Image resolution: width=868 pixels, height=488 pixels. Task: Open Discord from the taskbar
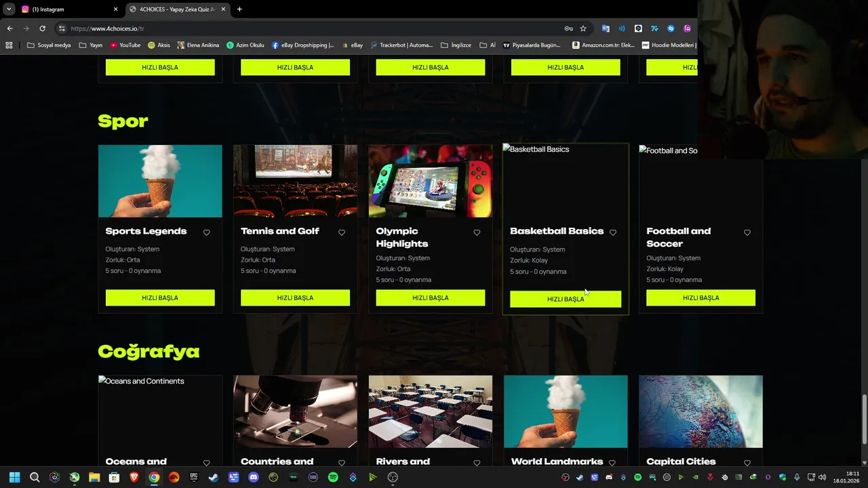tap(254, 477)
